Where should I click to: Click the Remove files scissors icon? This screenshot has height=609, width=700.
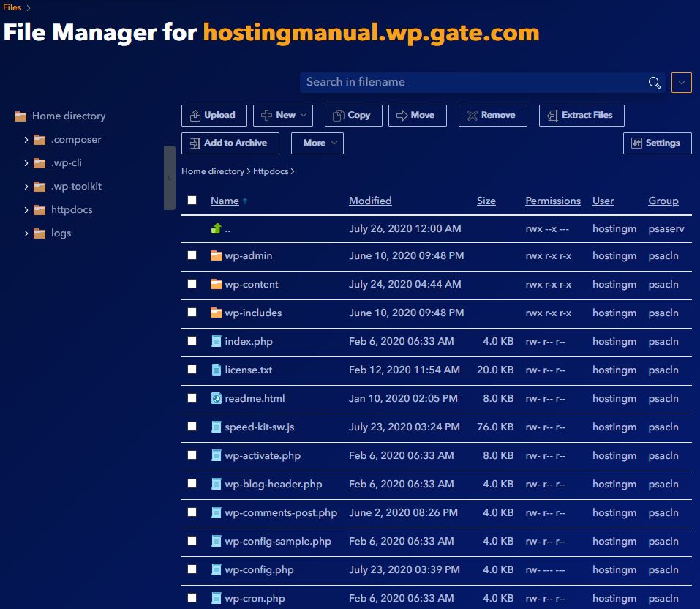[471, 115]
